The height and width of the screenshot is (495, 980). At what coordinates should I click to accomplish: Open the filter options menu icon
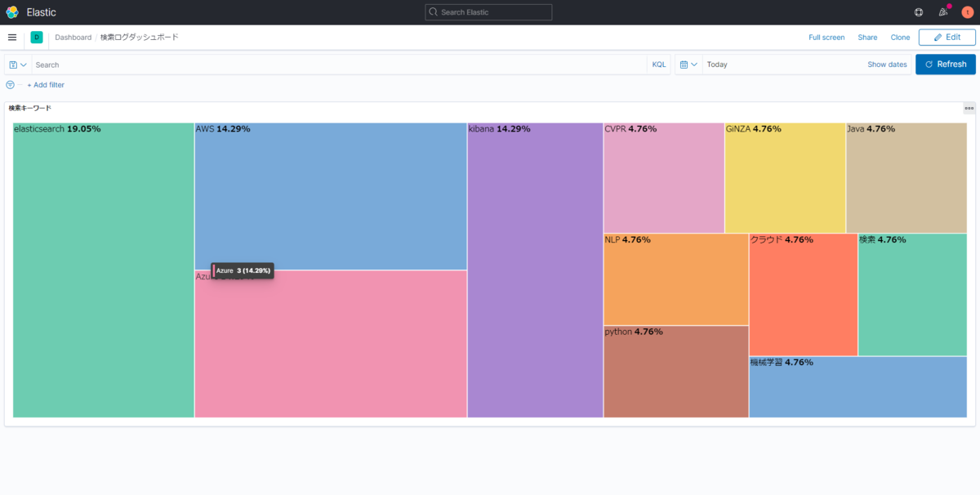click(10, 85)
